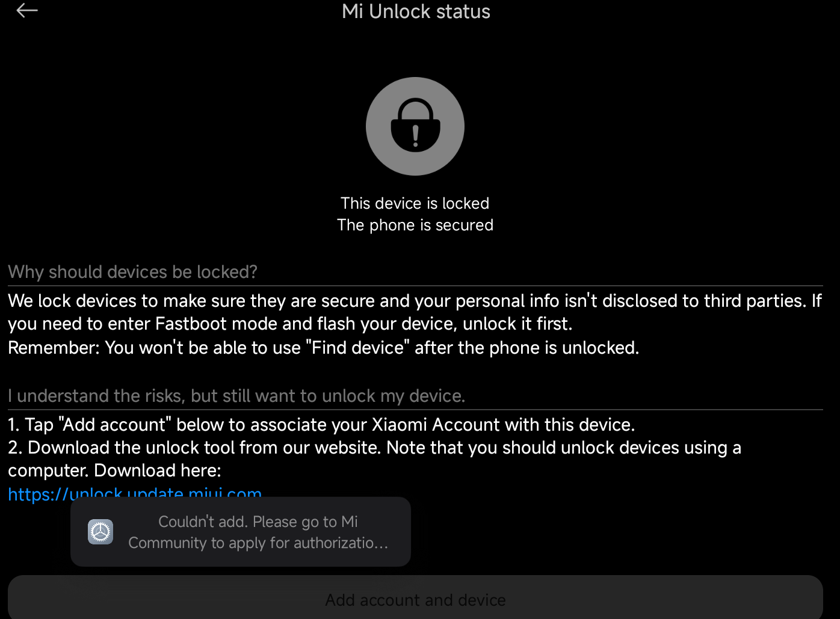The height and width of the screenshot is (619, 840).
Task: Tap "I understand the risks" heading
Action: 236,396
